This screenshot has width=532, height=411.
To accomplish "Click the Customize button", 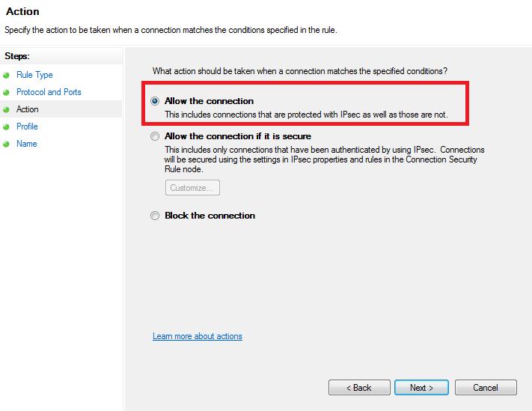I will coord(192,188).
